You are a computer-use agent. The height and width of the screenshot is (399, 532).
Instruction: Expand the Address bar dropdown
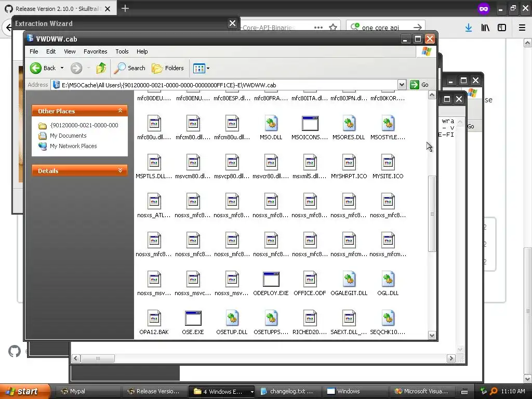coord(402,85)
